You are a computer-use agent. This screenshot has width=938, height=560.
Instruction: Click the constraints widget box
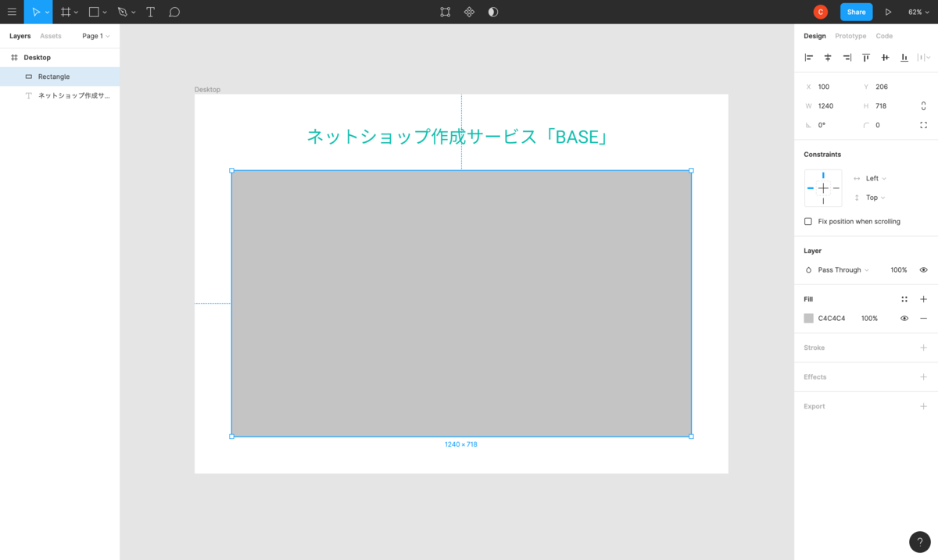click(823, 188)
